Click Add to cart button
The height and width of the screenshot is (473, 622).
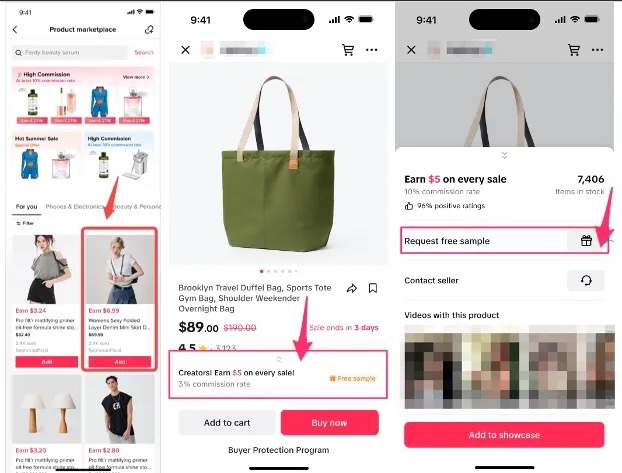(x=227, y=423)
